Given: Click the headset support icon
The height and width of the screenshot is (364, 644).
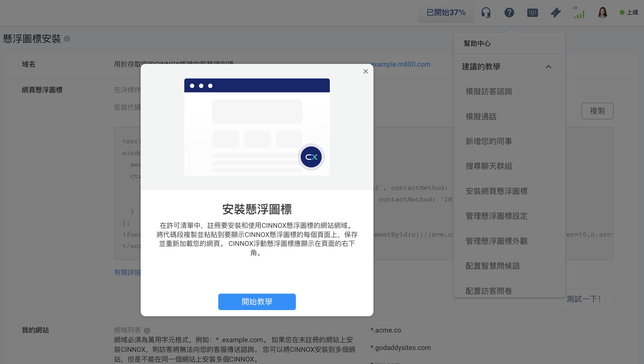Looking at the screenshot, I should [486, 12].
